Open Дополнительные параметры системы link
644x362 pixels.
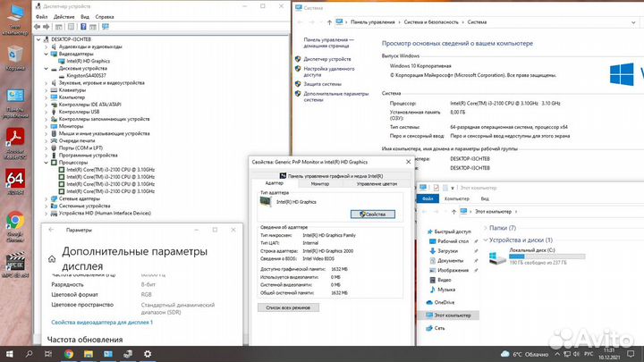[x=336, y=97]
